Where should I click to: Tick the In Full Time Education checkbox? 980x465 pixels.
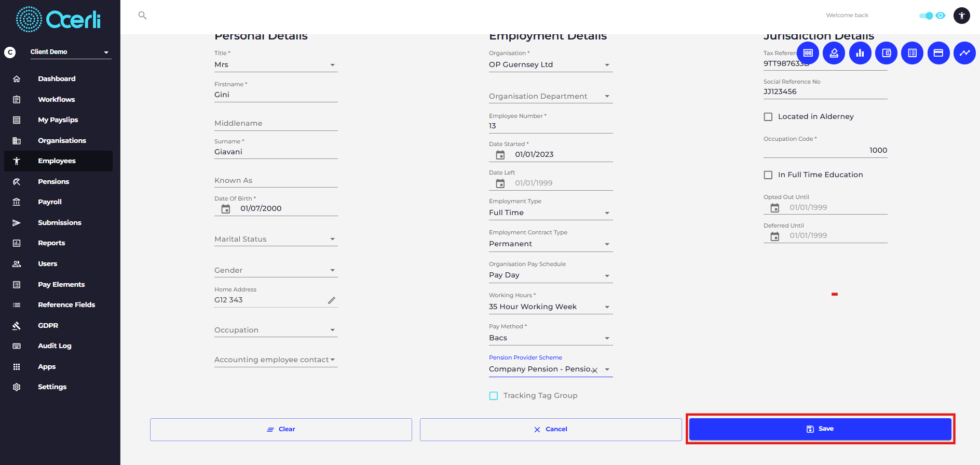[x=768, y=175]
